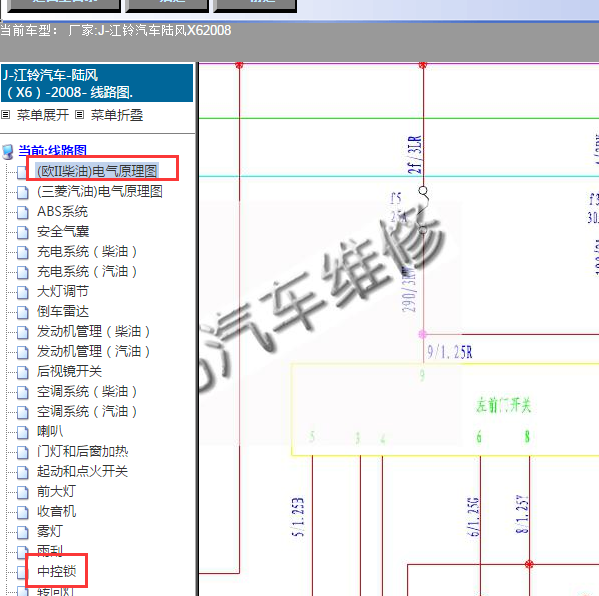Viewport: 599px width, 596px height.
Task: Collapse all menus with 菜单折叠
Action: [117, 115]
